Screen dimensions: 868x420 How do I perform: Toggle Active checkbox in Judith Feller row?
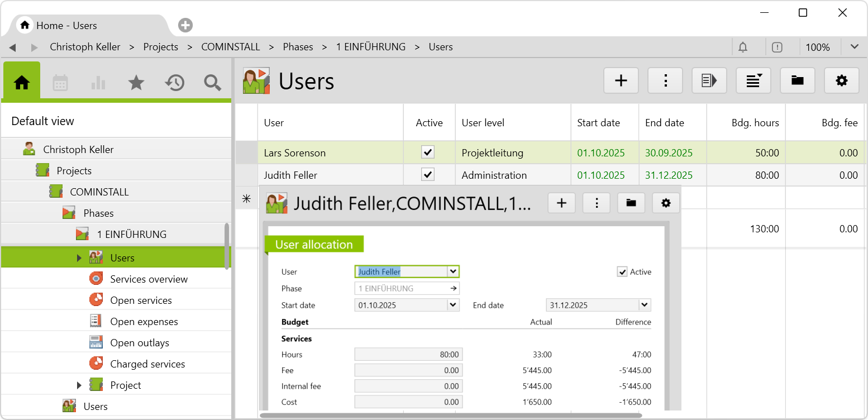tap(428, 175)
